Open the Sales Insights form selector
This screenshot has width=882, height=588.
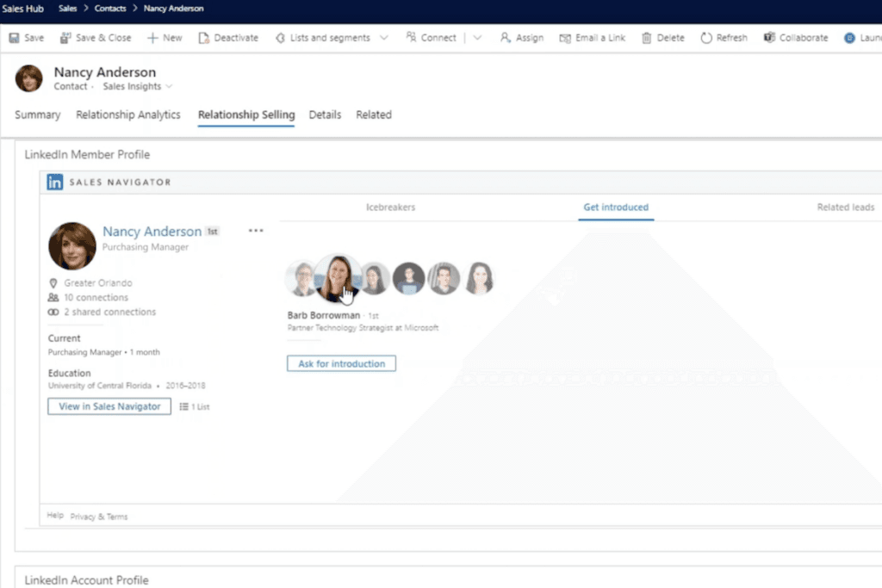click(137, 86)
